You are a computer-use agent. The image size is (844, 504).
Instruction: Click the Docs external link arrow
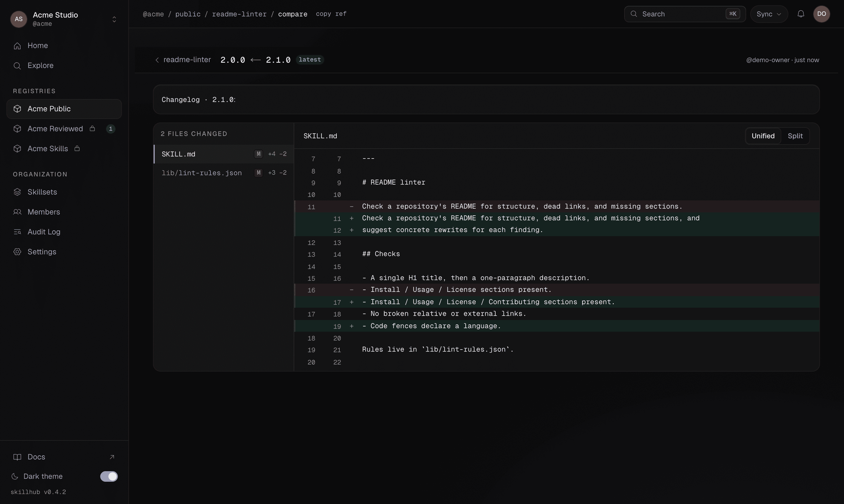(x=112, y=457)
